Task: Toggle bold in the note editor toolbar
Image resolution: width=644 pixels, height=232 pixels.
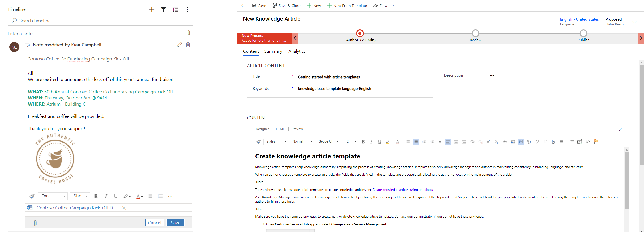Action: point(96,196)
